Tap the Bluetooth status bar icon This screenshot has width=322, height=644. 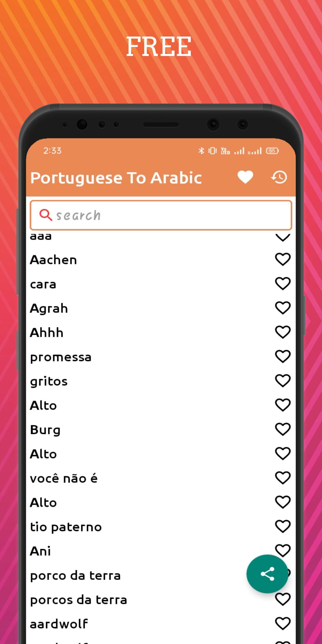pyautogui.click(x=201, y=151)
